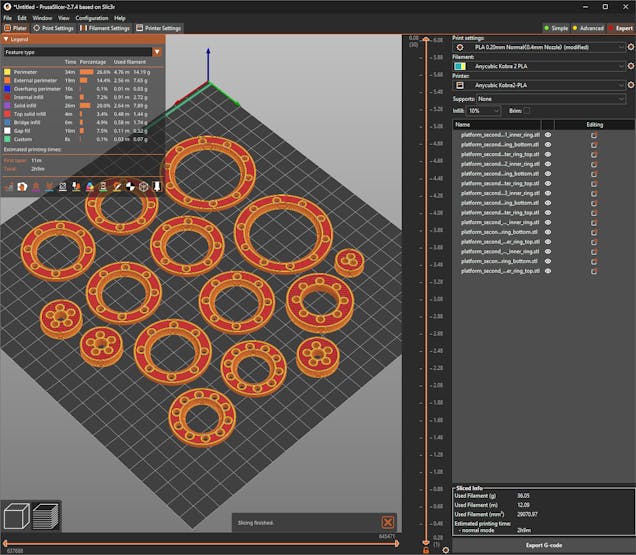Open edit icon for first inner_ring.stl object
Image resolution: width=636 pixels, height=555 pixels.
click(x=594, y=135)
